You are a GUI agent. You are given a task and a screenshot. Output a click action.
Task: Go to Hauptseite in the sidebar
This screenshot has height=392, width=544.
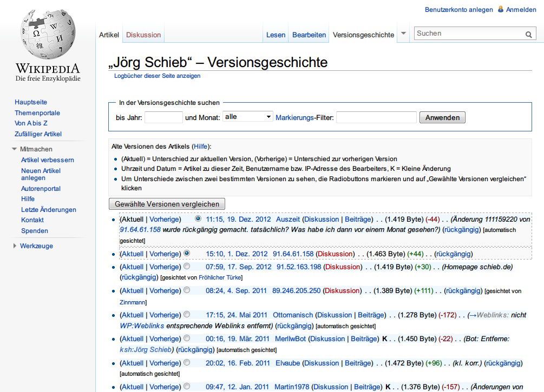[31, 102]
